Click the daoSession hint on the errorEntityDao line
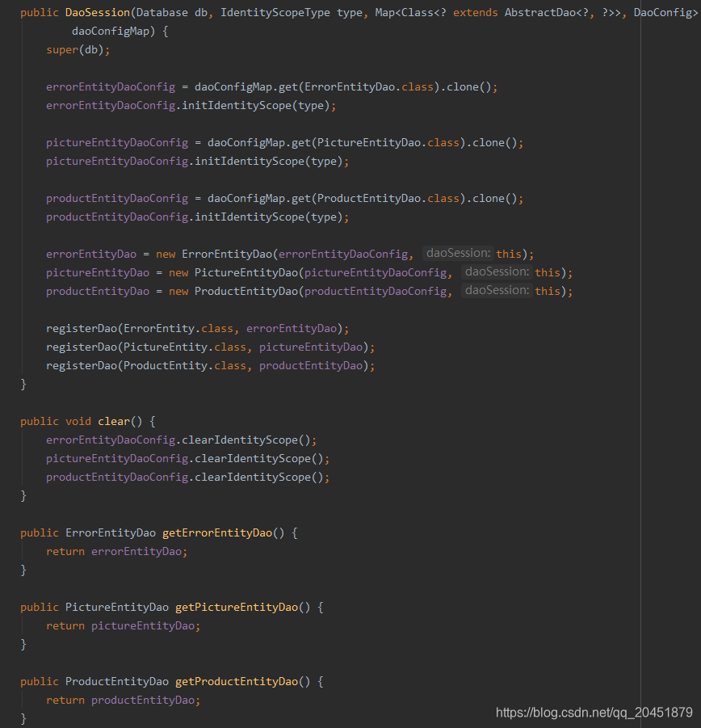The image size is (701, 728). [x=459, y=253]
